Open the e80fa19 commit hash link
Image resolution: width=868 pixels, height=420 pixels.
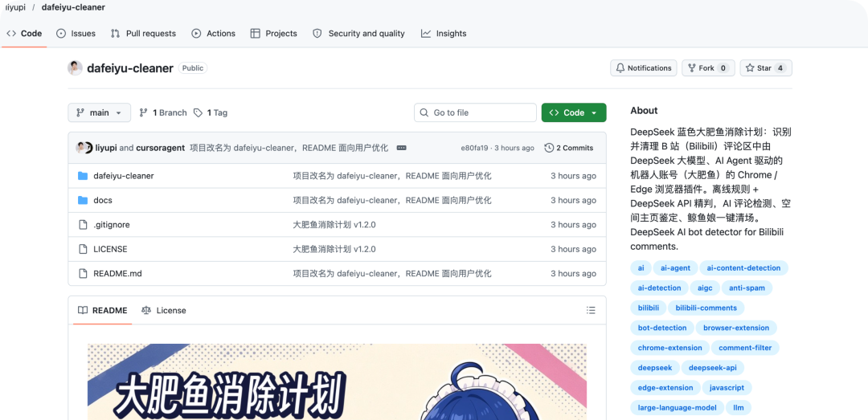pyautogui.click(x=474, y=148)
